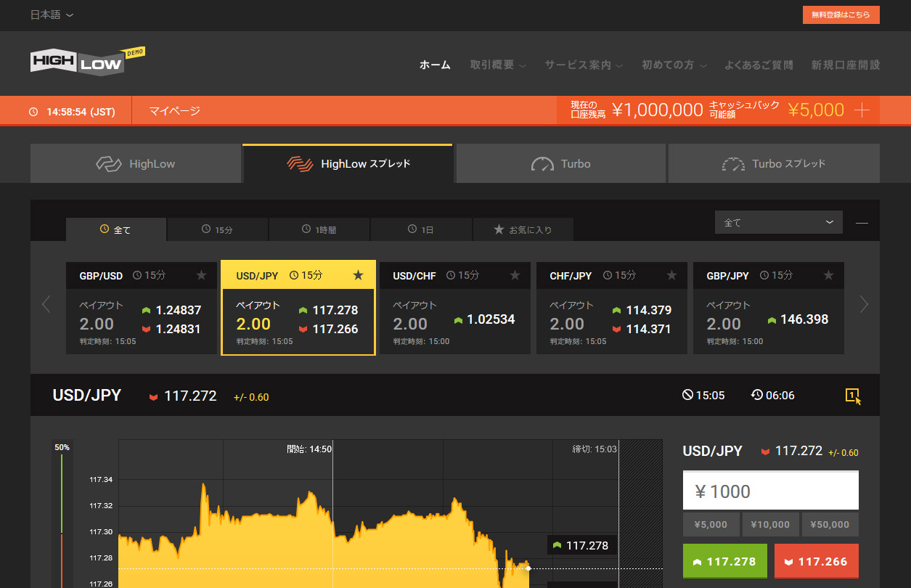Image resolution: width=911 pixels, height=588 pixels.
Task: Click the HighLow demo logo
Action: 87,61
